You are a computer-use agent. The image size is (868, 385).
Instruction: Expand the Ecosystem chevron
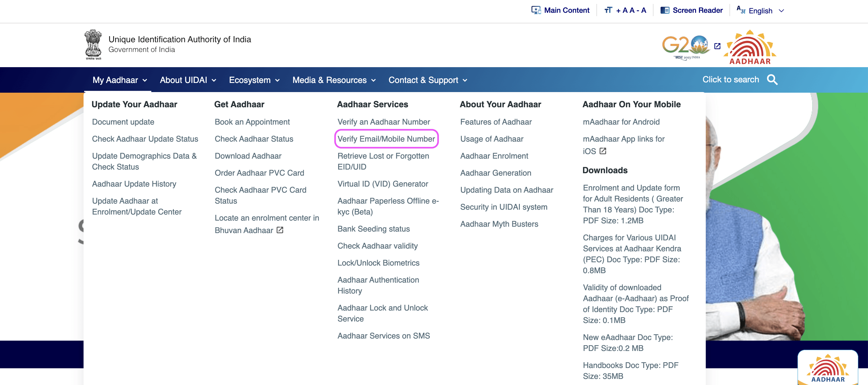point(277,80)
